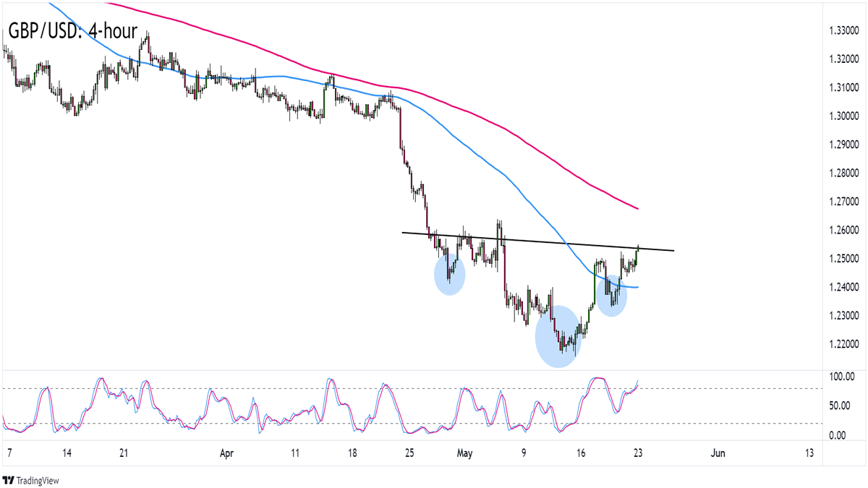This screenshot has width=868, height=488.
Task: Click the May date label on time axis
Action: [465, 453]
